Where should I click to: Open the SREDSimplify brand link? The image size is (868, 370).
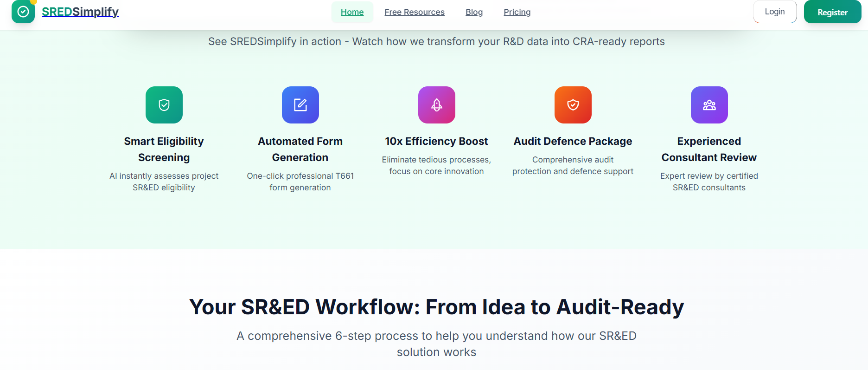coord(80,12)
